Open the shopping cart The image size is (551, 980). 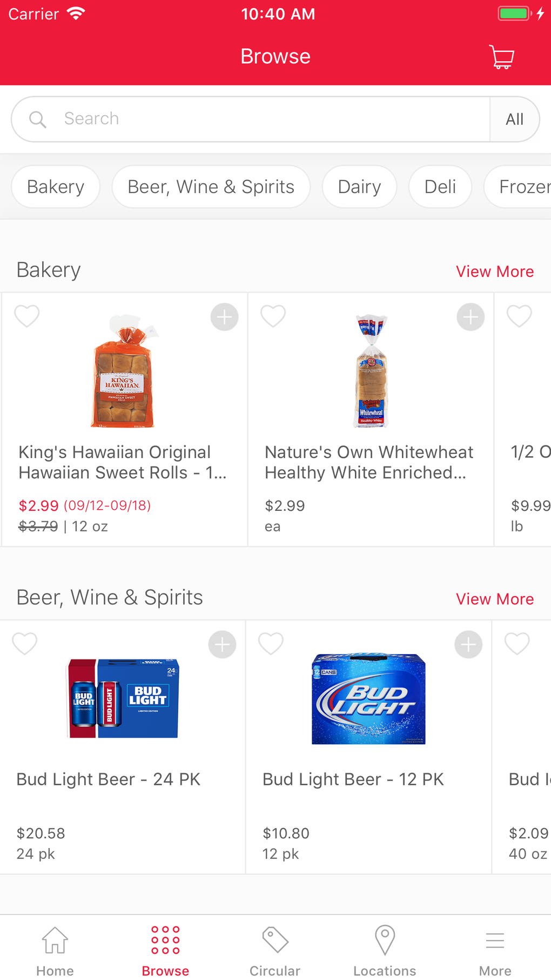(501, 57)
